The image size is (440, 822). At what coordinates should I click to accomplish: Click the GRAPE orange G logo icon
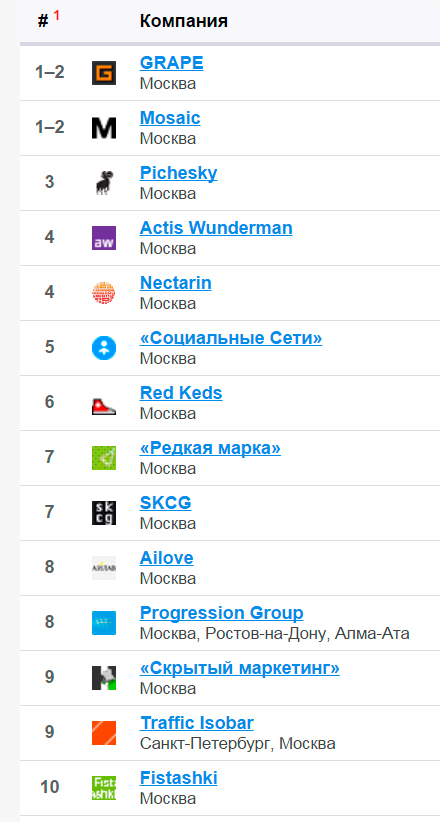click(x=104, y=73)
